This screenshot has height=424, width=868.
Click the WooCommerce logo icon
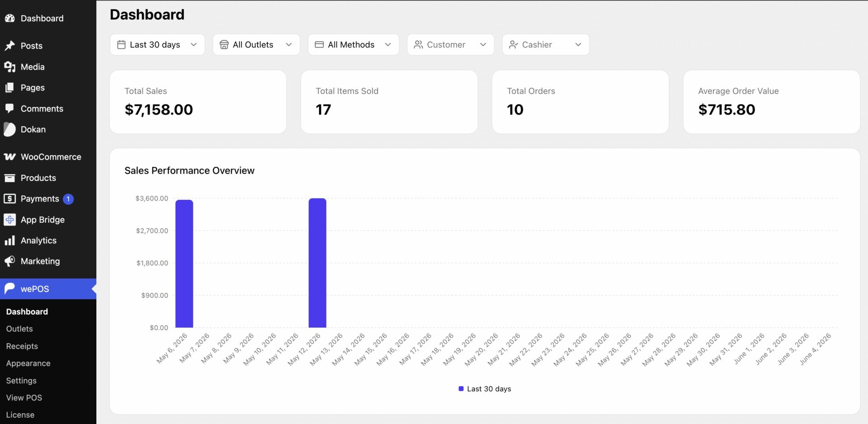tap(9, 157)
